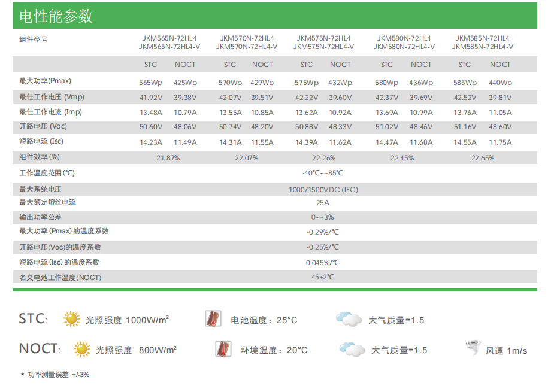The width and height of the screenshot is (551, 392).
Task: Select the 48.60V voltage value
Action: pos(500,127)
